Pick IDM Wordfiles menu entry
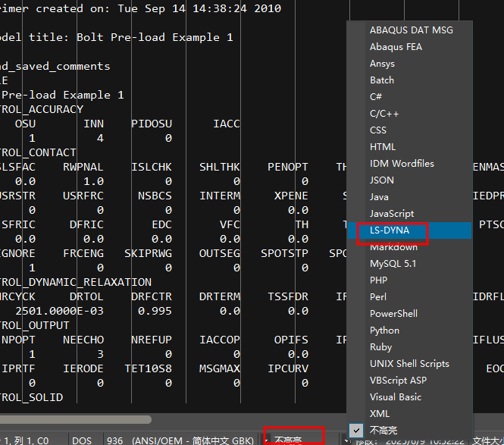The image size is (504, 445). click(x=409, y=164)
